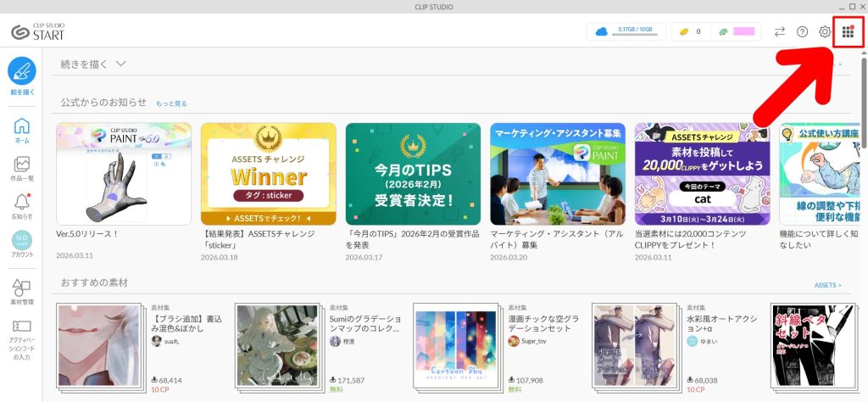Open the 作品一覧 works list
Screen dimensions: 868x402
coord(21,169)
